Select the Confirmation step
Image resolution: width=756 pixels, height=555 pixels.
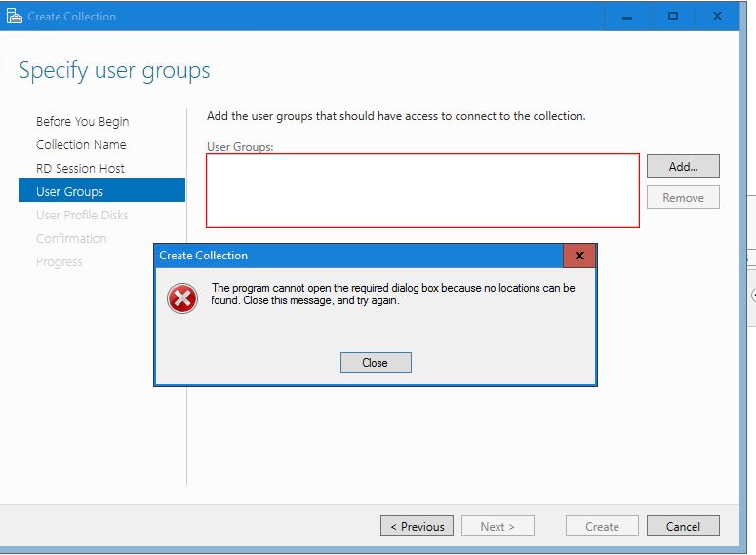tap(71, 239)
